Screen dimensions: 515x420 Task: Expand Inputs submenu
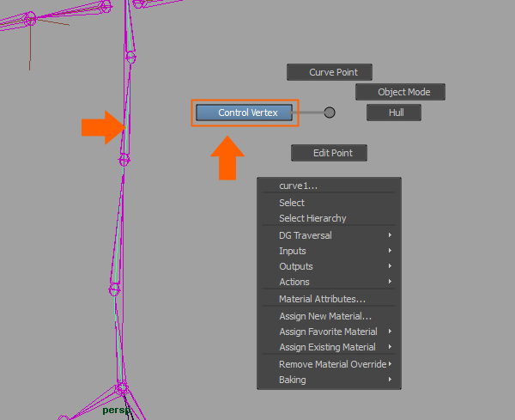(x=329, y=251)
